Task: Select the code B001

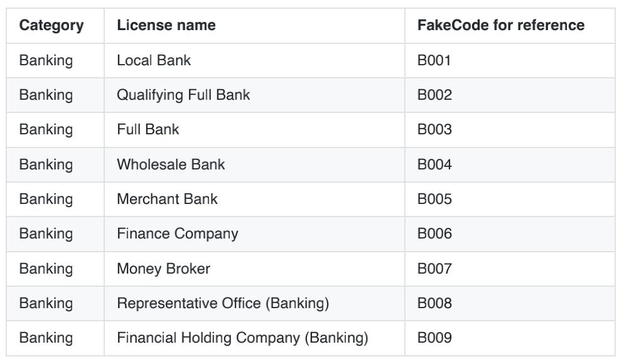Action: point(434,61)
